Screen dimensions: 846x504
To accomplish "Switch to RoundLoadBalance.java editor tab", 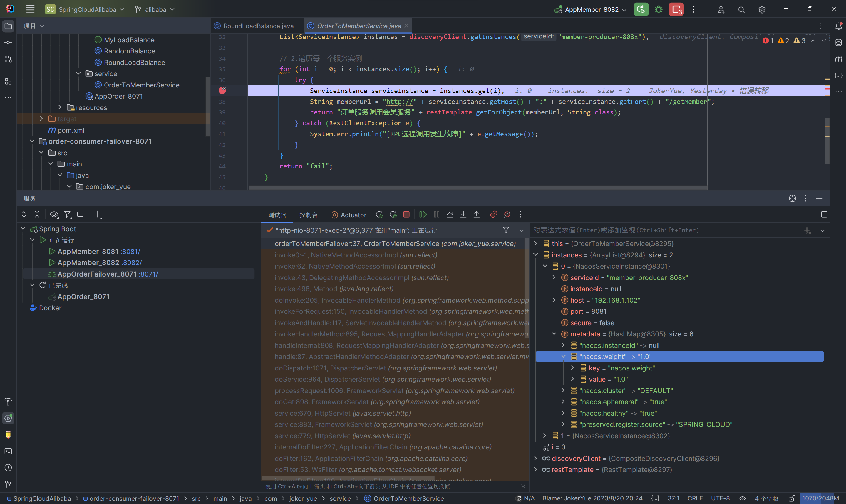I will coord(258,26).
